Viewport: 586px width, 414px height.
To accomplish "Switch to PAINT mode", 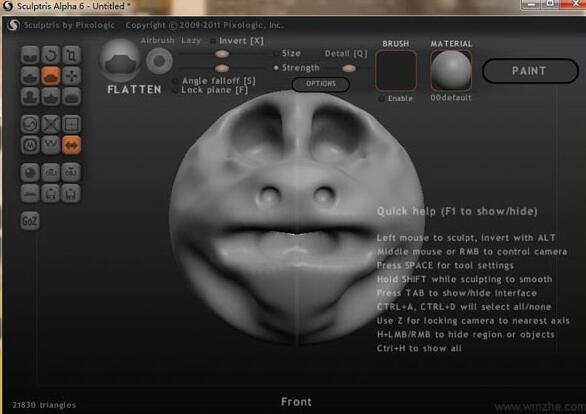I will tap(530, 71).
